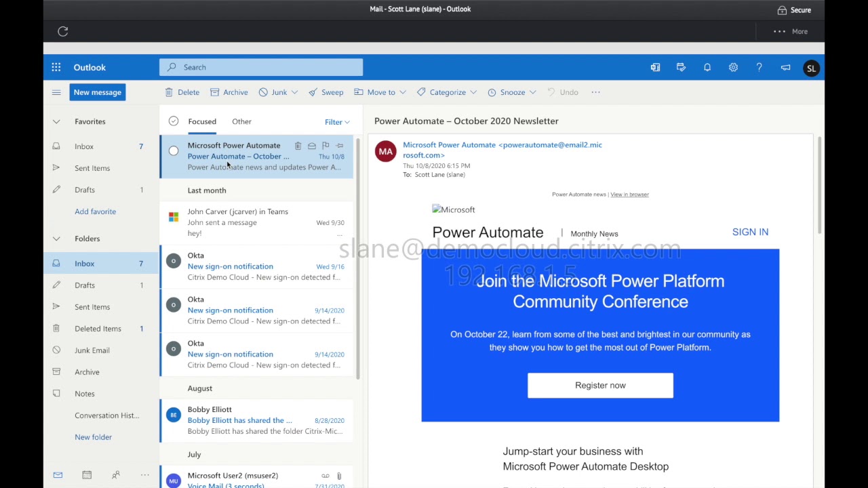868x488 pixels.
Task: Select the Power Automate message circle checkbox
Action: click(174, 150)
